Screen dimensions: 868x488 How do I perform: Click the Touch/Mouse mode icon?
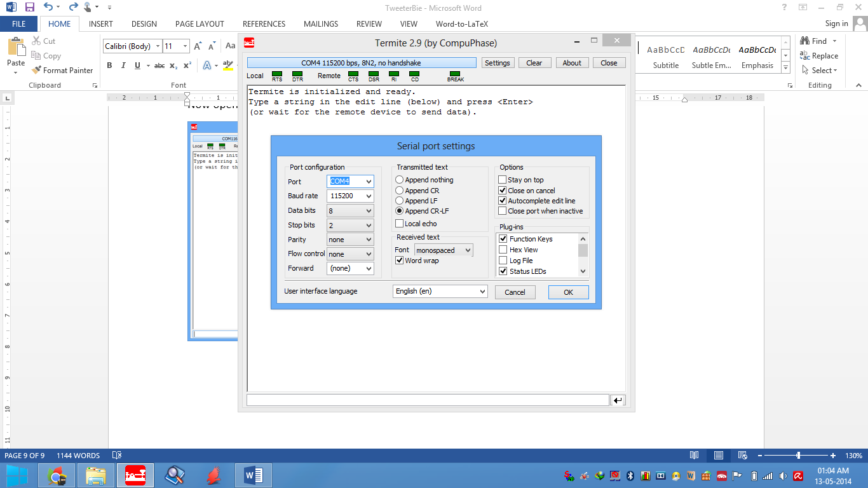pos(88,8)
